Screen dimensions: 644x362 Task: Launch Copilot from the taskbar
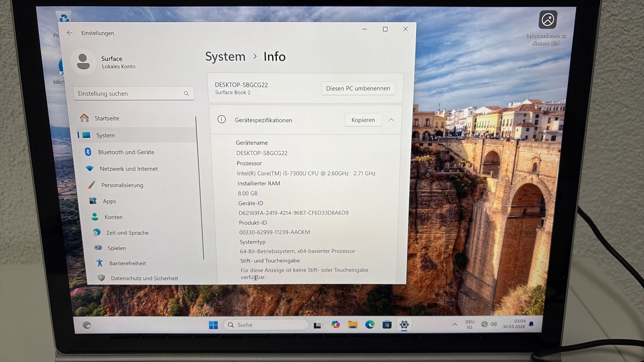pos(335,324)
